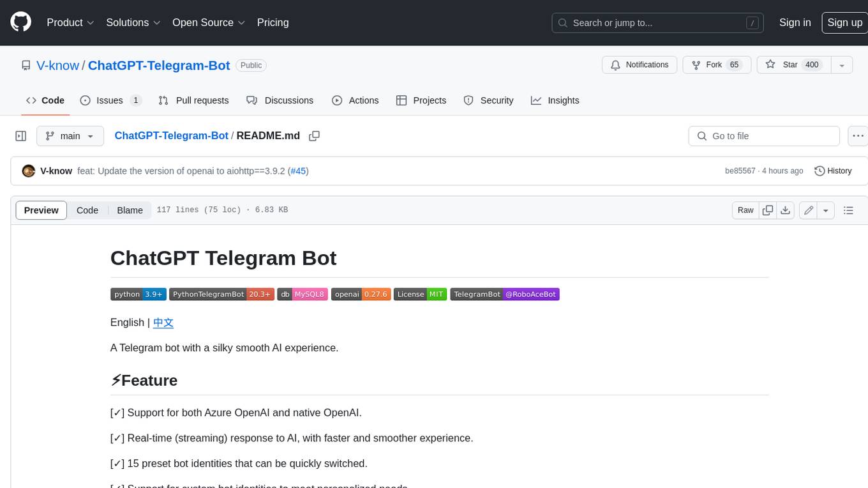
Task: Open the GitHub homepage logo
Action: point(20,22)
